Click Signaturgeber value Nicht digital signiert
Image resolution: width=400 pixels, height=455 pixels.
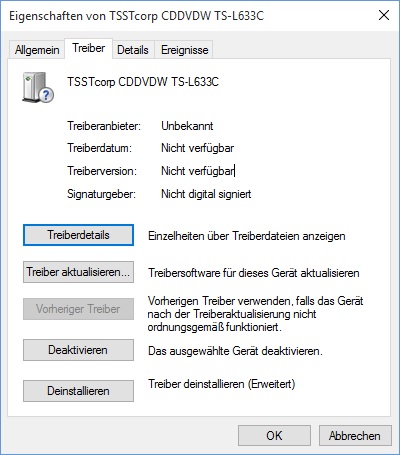206,194
